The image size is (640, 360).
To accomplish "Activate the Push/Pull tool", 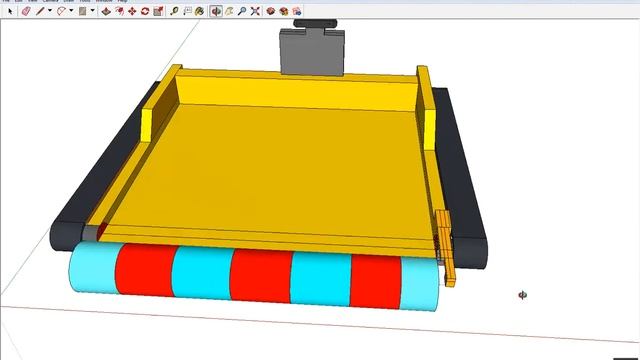I will pyautogui.click(x=106, y=11).
